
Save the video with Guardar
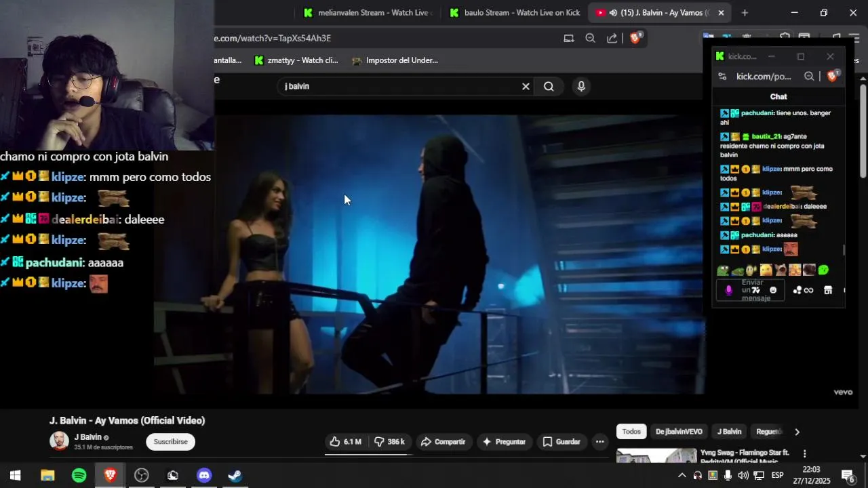click(561, 442)
